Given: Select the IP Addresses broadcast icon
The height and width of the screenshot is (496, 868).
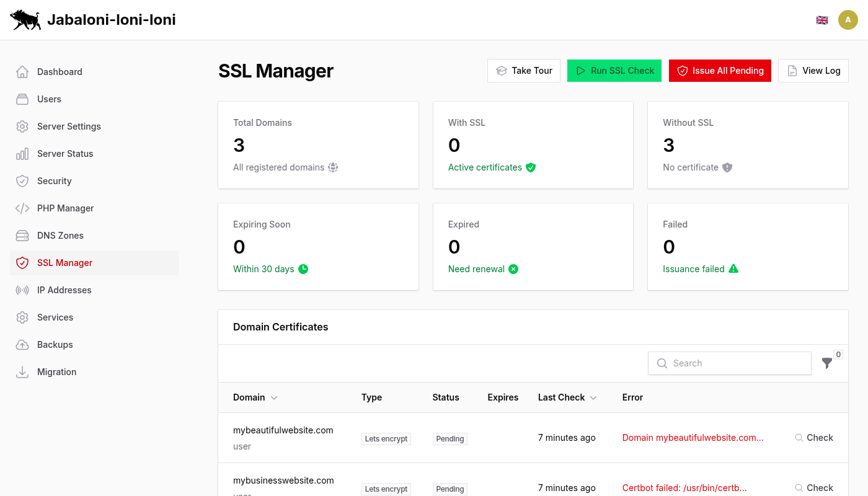Looking at the screenshot, I should [x=22, y=290].
